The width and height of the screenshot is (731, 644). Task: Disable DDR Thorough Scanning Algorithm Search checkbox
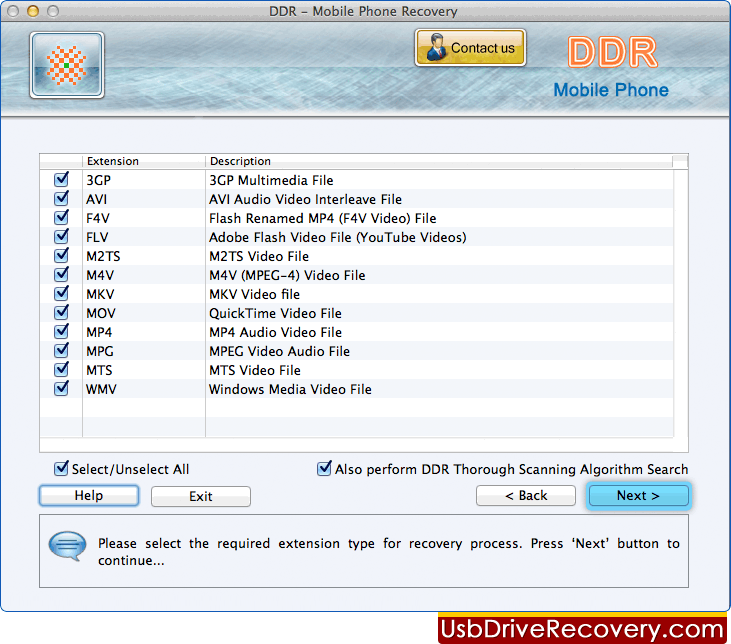(x=324, y=469)
